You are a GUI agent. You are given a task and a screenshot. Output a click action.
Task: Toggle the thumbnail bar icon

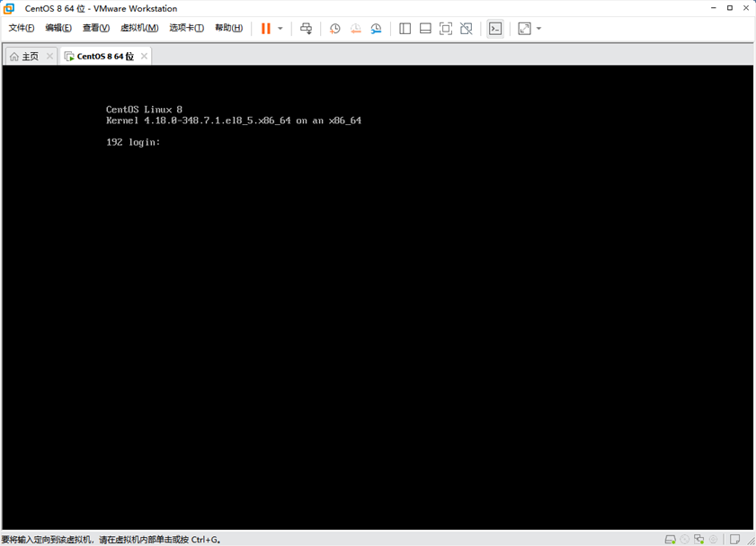coord(425,29)
